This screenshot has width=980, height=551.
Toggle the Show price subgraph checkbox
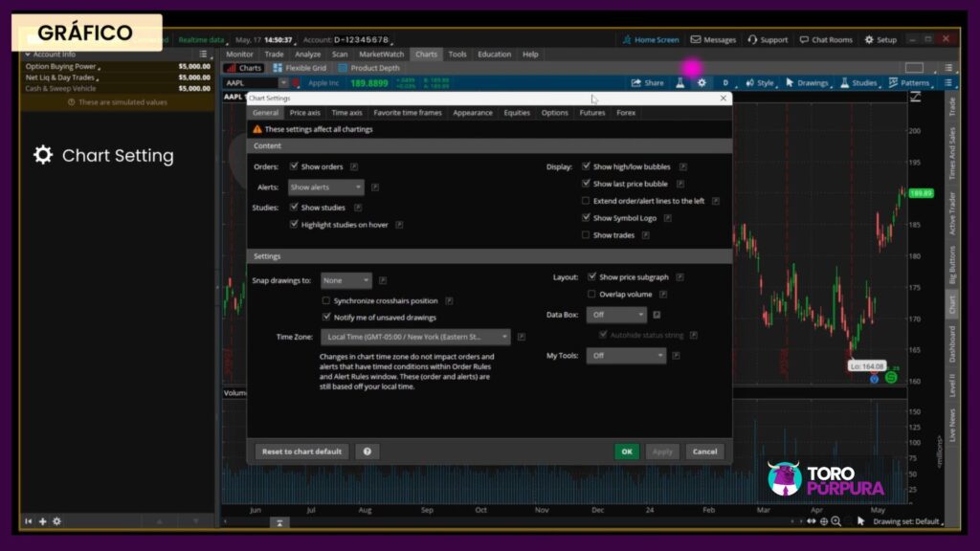click(x=591, y=276)
